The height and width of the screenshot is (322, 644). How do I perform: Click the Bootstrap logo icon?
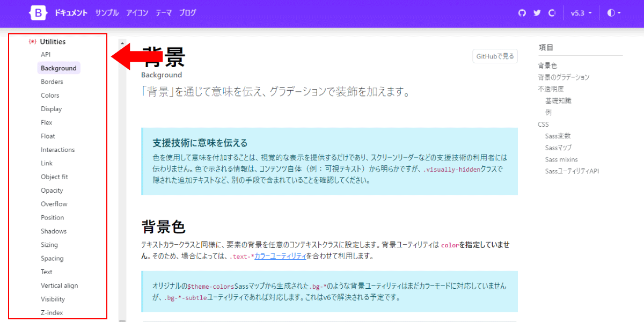[39, 13]
